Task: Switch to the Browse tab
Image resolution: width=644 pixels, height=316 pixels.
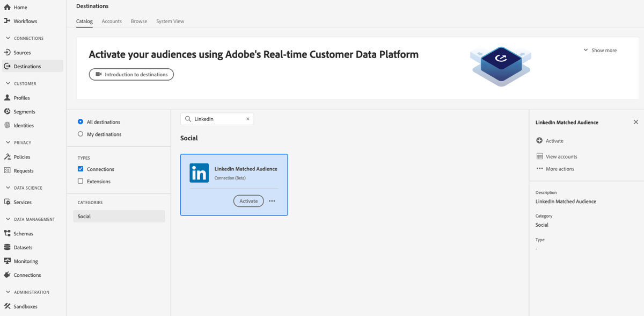Action: [138, 21]
